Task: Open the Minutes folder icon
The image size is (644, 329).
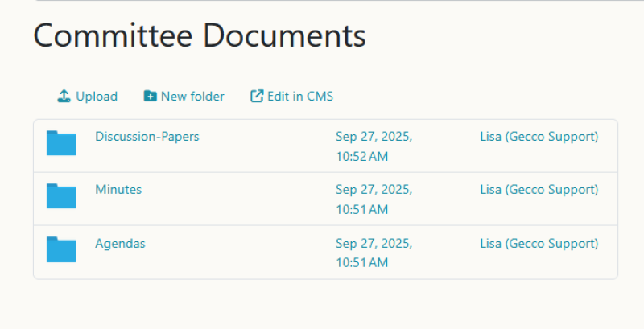Action: 61,196
